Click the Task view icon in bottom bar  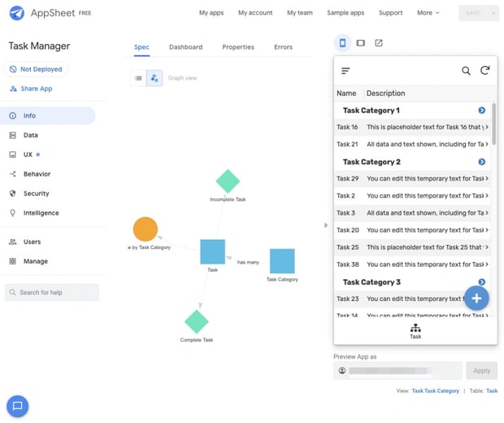(x=415, y=331)
